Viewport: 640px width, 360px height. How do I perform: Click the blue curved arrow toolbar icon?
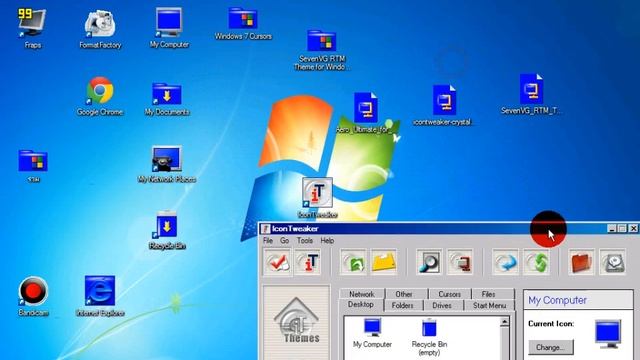tap(505, 262)
